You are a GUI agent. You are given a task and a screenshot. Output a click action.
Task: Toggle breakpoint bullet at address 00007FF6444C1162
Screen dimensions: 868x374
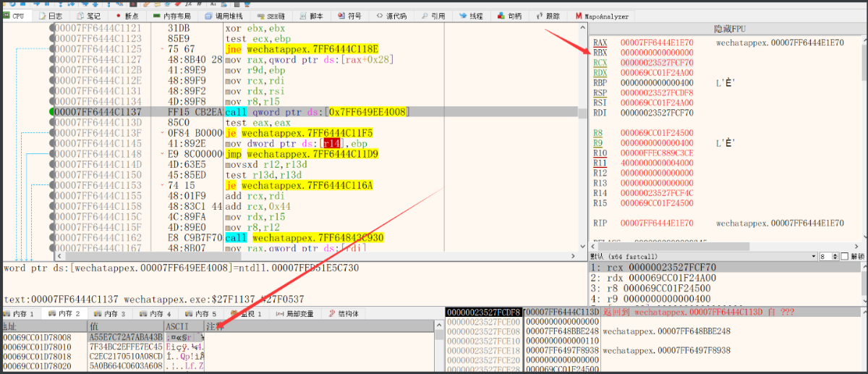point(52,238)
